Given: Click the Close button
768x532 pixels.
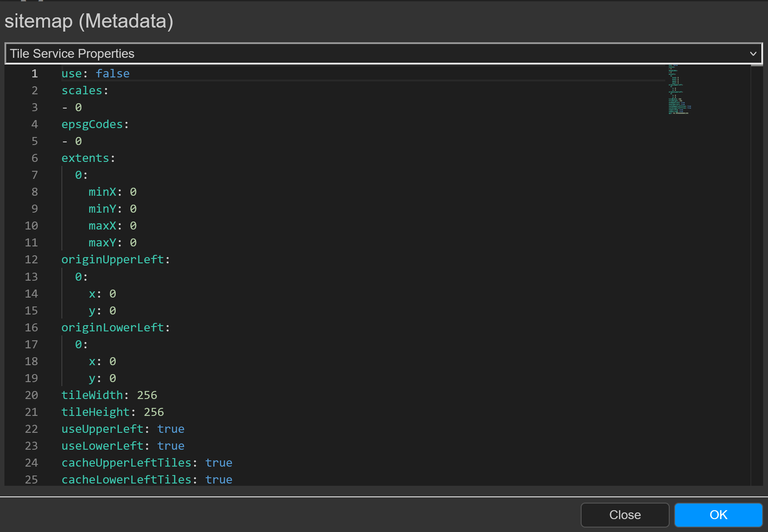Looking at the screenshot, I should pos(625,515).
